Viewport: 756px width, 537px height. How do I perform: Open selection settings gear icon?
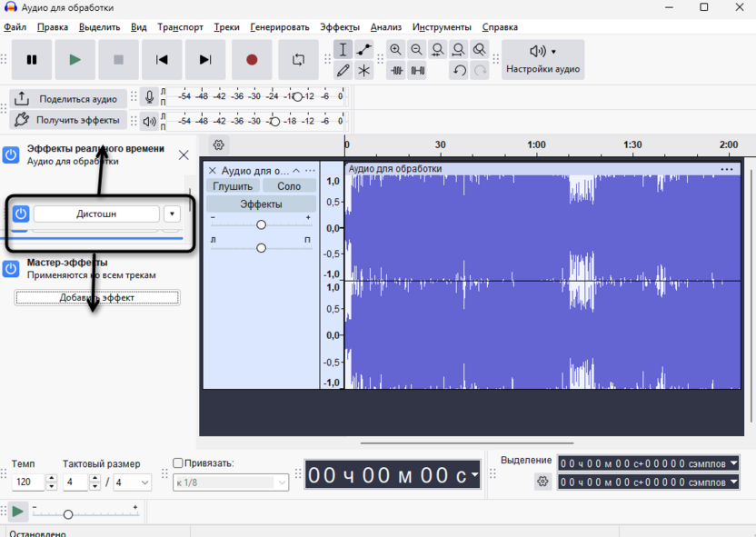[542, 482]
